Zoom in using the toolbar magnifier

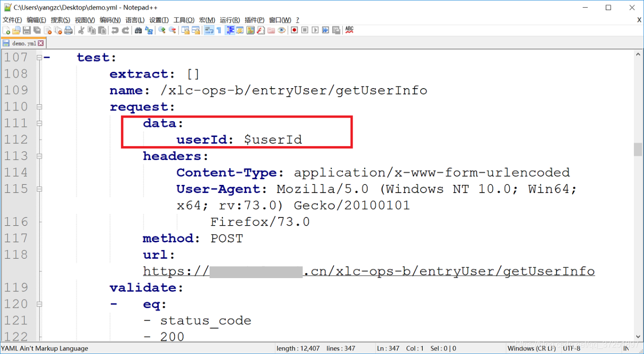click(x=161, y=31)
